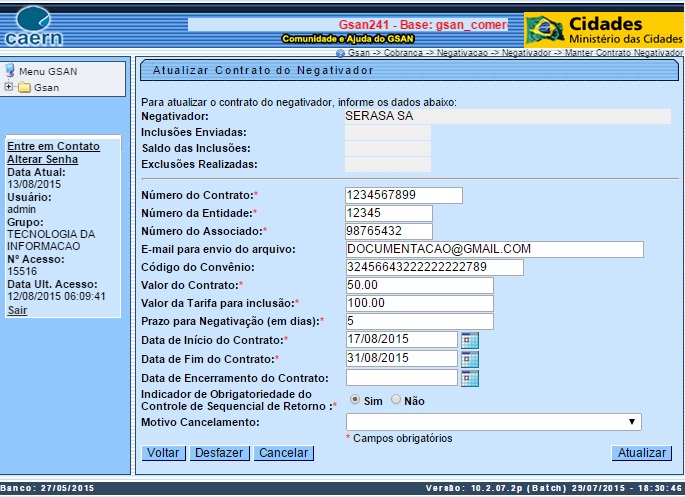
Task: Expand the Gsan tree node
Action: tap(9, 87)
